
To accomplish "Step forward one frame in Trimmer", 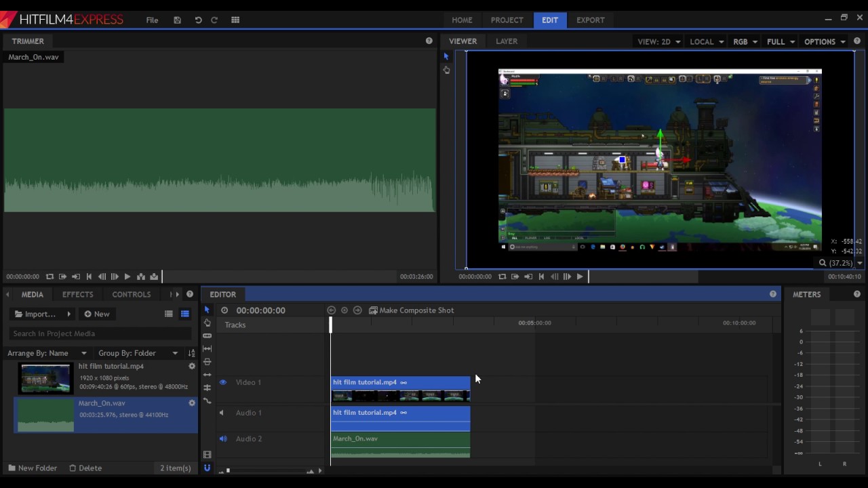I will tap(115, 277).
